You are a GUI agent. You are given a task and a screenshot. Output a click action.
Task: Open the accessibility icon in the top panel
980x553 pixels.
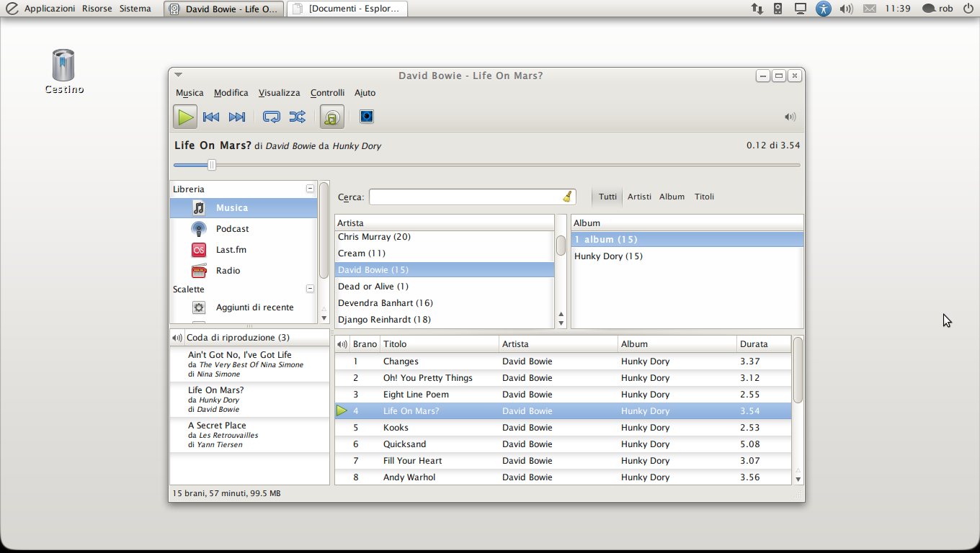[824, 9]
